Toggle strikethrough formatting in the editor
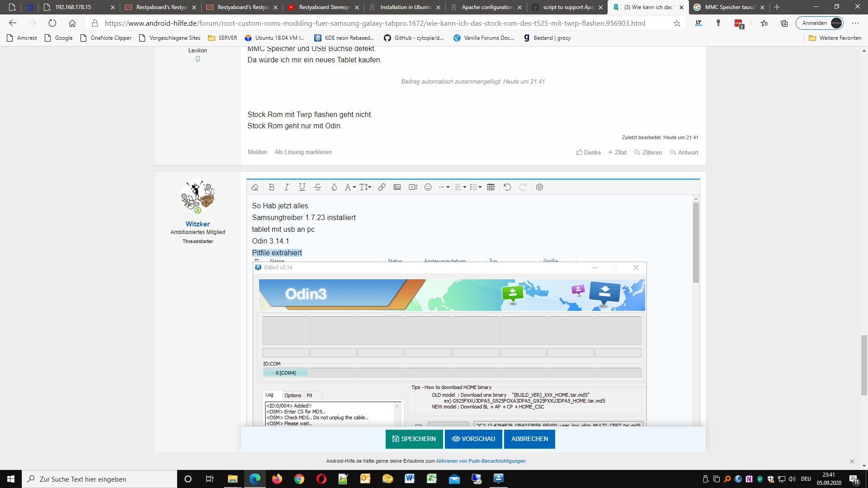Viewport: 868px width, 488px height. pyautogui.click(x=318, y=187)
